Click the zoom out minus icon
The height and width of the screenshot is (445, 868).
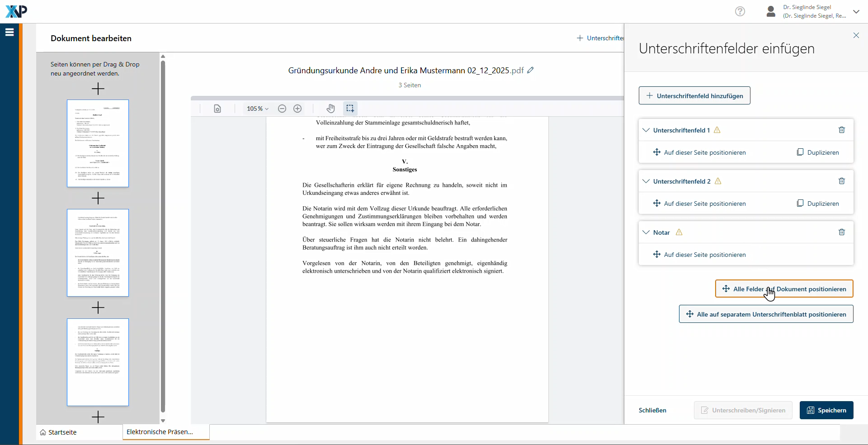282,109
